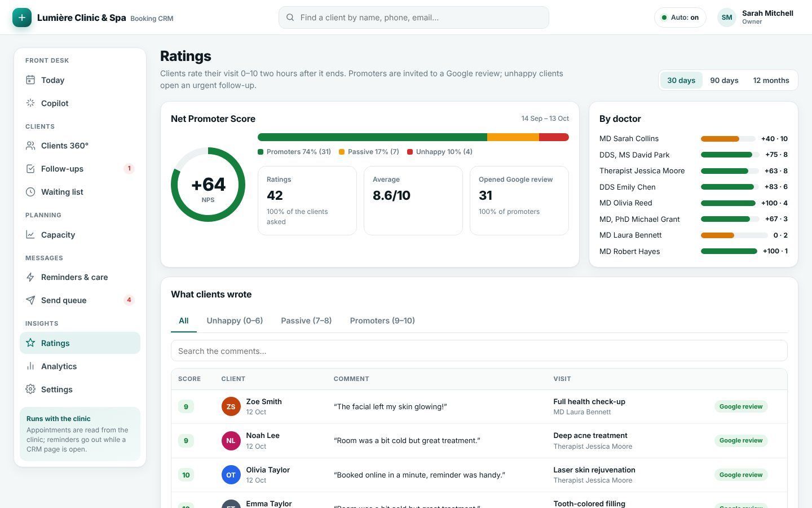Click the Settings gear icon
This screenshot has height=508, width=812.
30,389
